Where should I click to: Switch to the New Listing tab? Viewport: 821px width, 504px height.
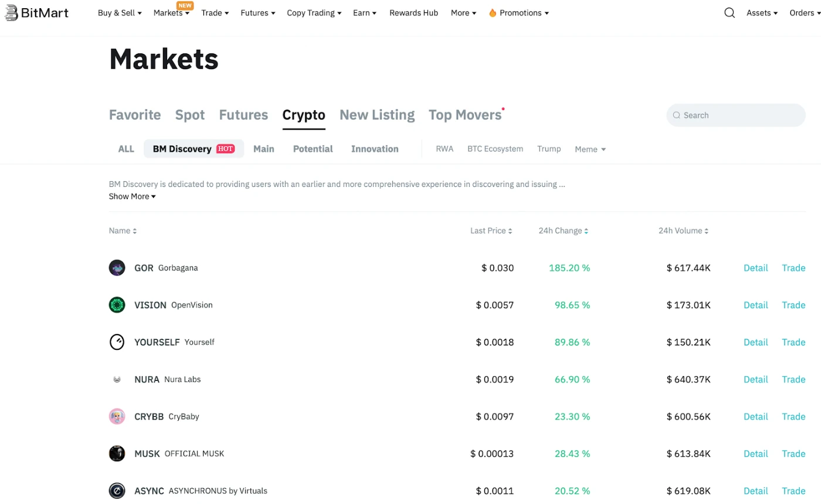coord(376,114)
